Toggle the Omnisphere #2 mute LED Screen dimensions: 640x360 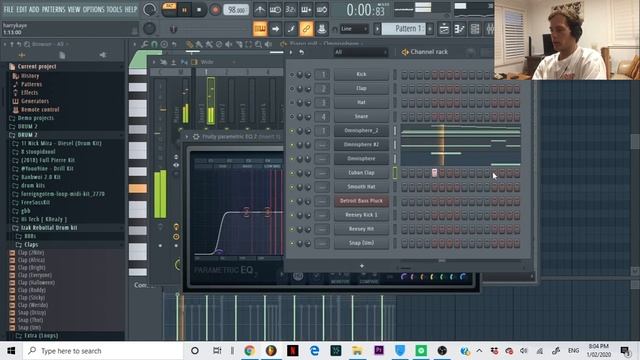coord(291,145)
